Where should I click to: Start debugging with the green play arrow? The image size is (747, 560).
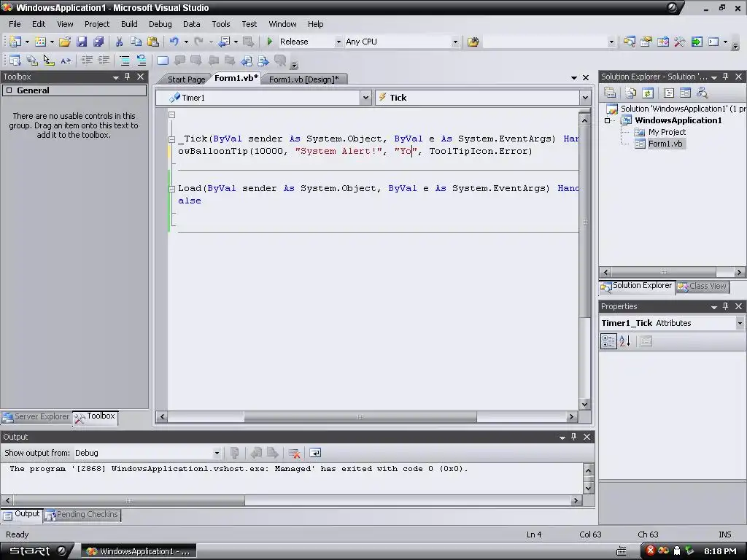coord(270,42)
